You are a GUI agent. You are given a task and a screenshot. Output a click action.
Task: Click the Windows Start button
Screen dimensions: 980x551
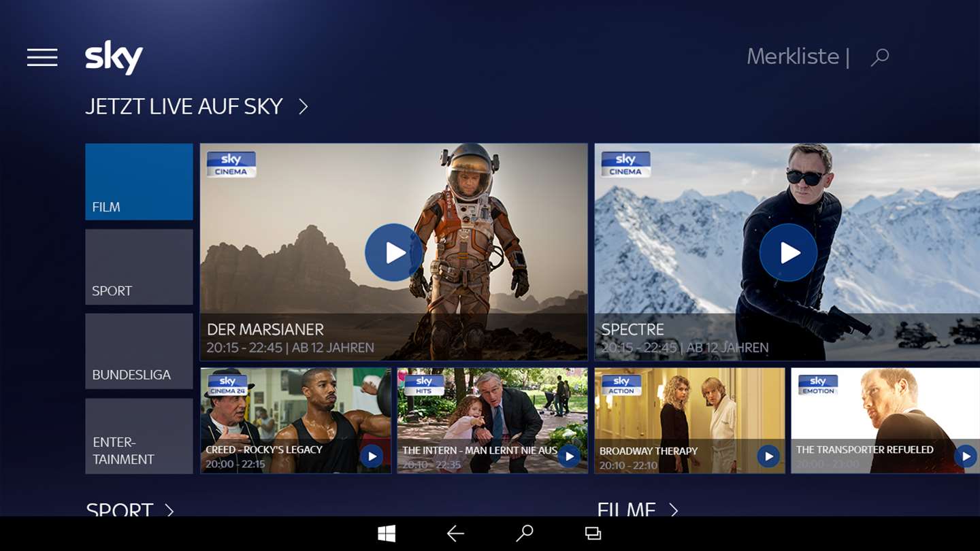pos(387,533)
